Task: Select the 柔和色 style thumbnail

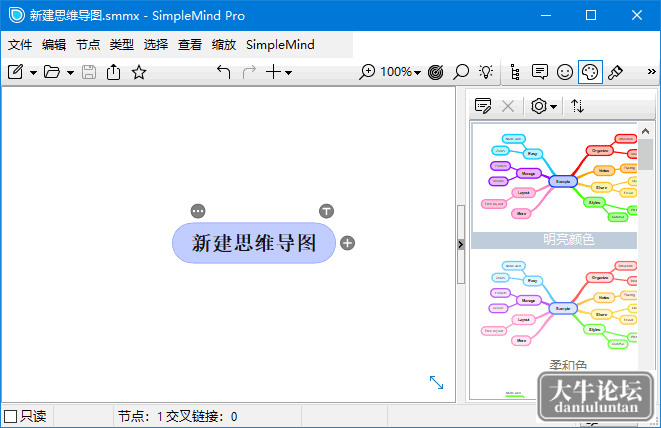Action: pyautogui.click(x=554, y=312)
